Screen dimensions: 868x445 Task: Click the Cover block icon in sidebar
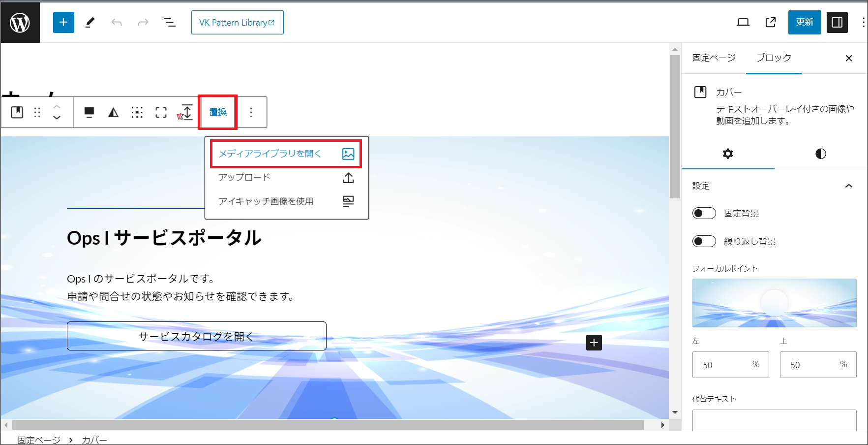(x=700, y=92)
